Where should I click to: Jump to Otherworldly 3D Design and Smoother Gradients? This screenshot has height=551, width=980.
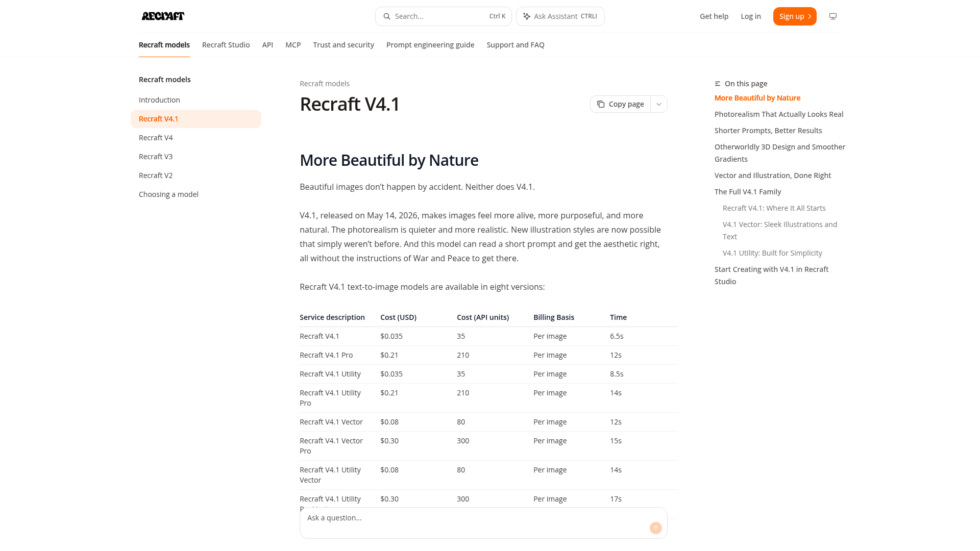click(780, 153)
